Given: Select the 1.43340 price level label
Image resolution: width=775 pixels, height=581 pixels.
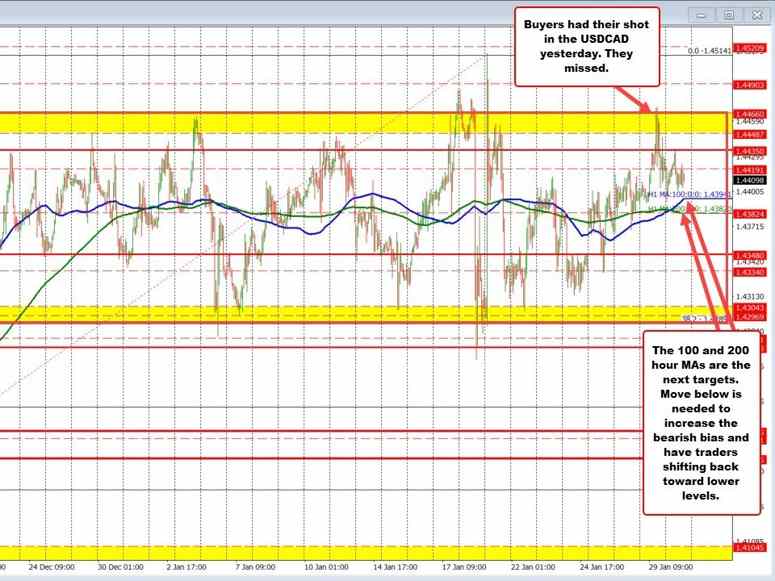Looking at the screenshot, I should 750,272.
